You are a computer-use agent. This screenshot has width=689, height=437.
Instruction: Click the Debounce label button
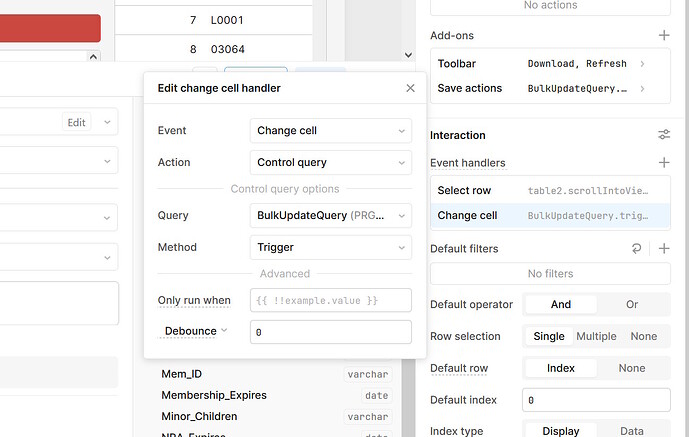193,331
